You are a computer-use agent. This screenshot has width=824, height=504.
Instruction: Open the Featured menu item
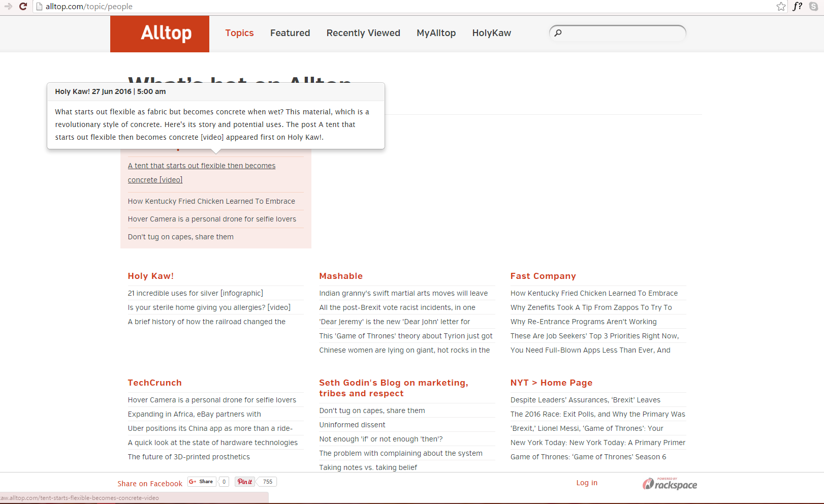tap(290, 33)
